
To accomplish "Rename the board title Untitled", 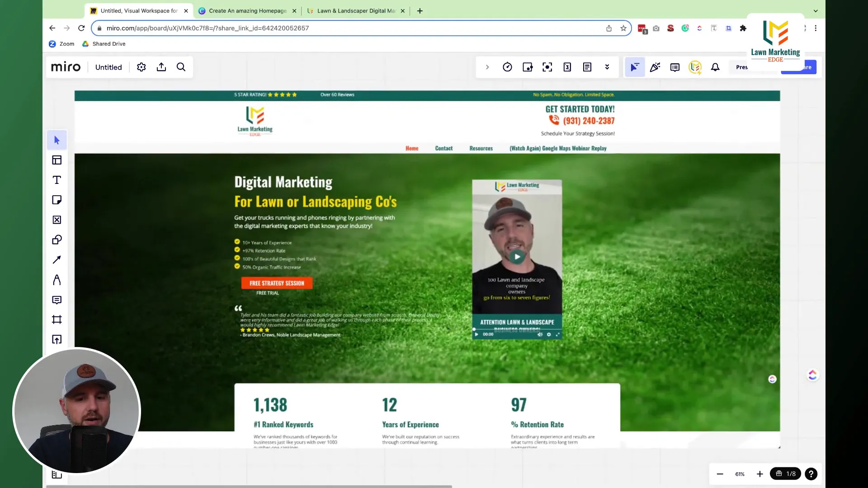I will click(x=108, y=67).
